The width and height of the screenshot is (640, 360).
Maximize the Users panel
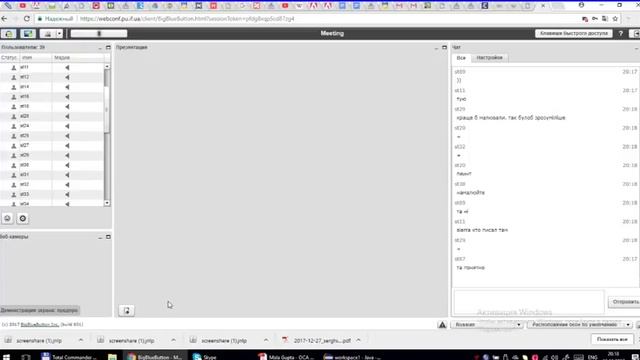[108, 48]
